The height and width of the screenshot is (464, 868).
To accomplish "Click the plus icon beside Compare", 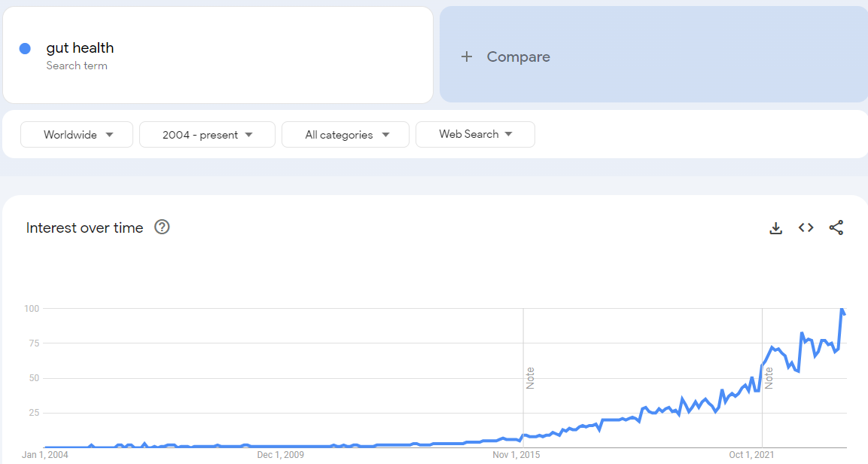I will coord(467,56).
